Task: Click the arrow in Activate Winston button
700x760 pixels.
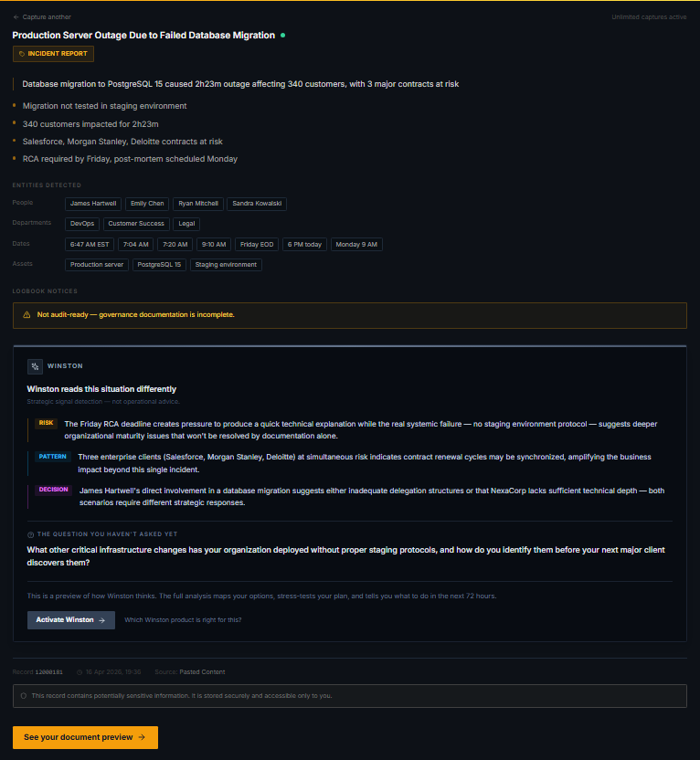Action: coord(101,620)
